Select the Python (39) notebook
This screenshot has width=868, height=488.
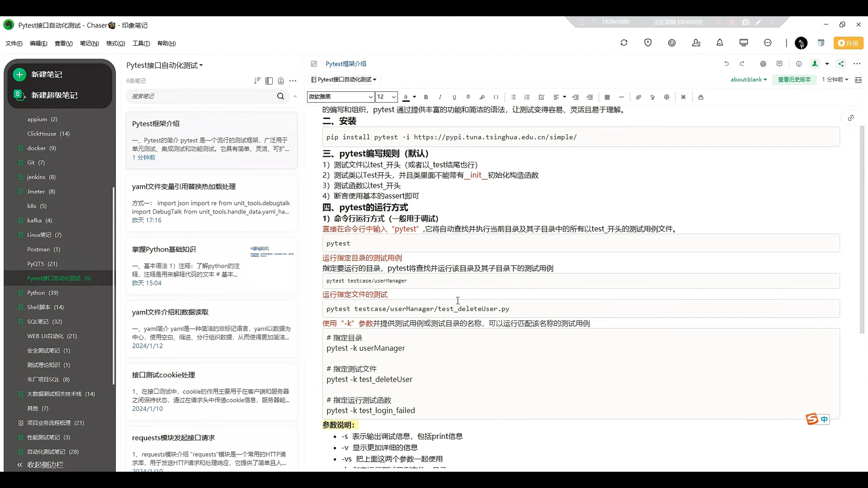click(42, 293)
